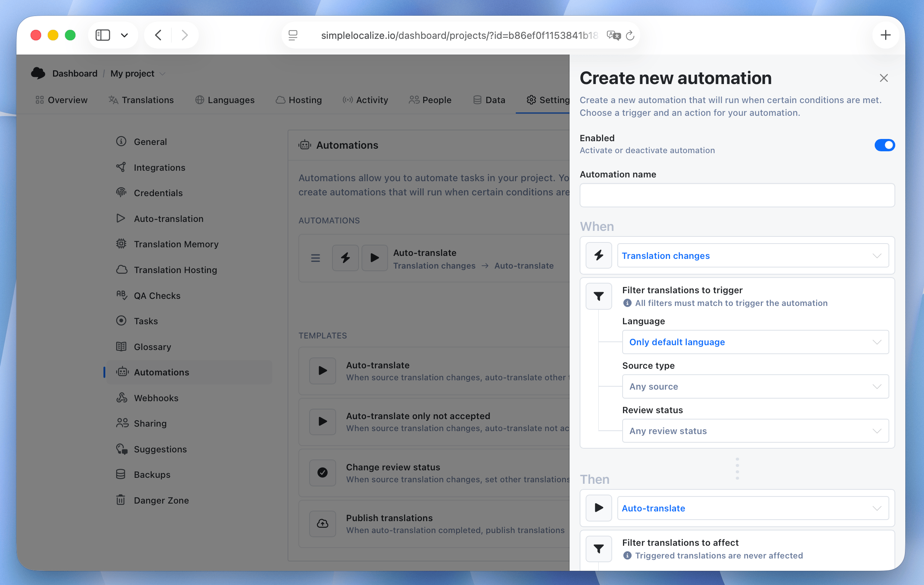Click the Tasks sidebar icon

click(x=121, y=321)
